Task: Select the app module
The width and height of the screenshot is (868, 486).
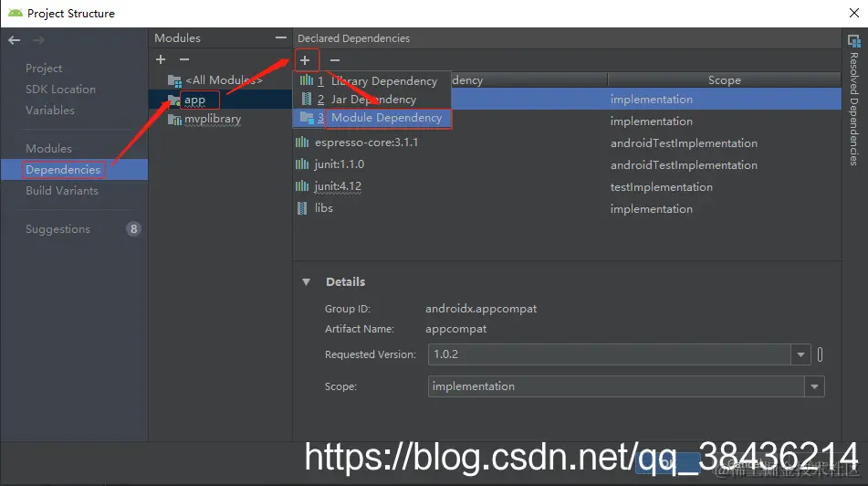Action: click(194, 100)
